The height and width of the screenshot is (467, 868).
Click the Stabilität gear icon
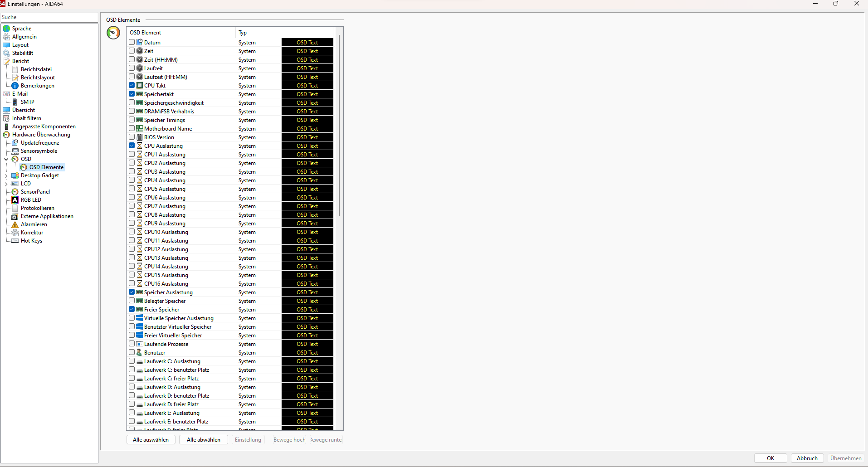coord(6,53)
